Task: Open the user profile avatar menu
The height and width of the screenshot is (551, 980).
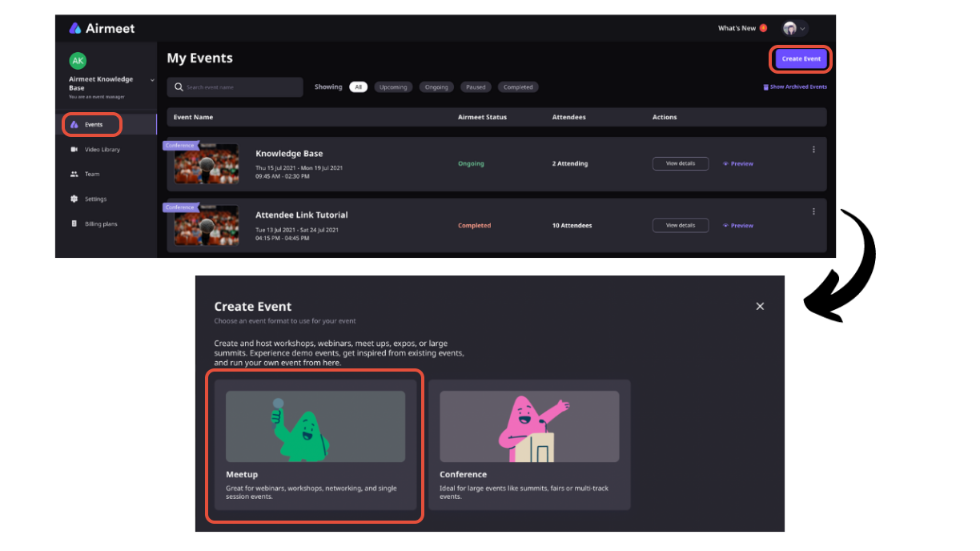Action: (x=795, y=28)
